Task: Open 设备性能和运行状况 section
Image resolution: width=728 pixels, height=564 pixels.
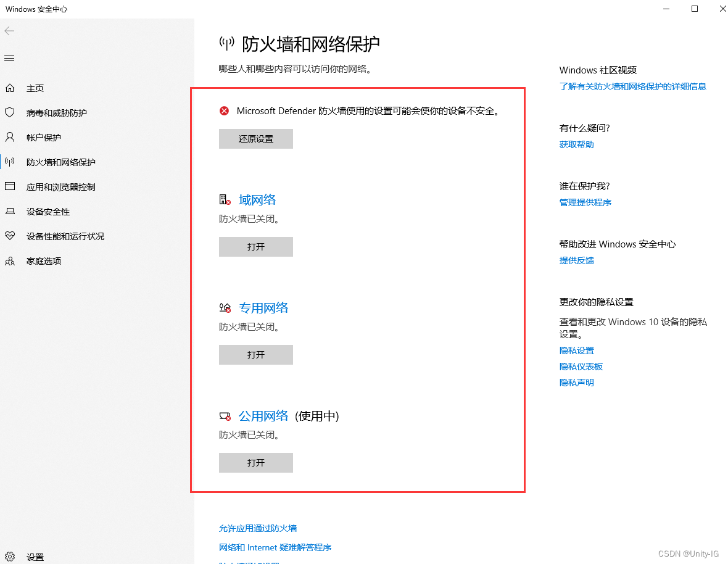Action: click(65, 236)
